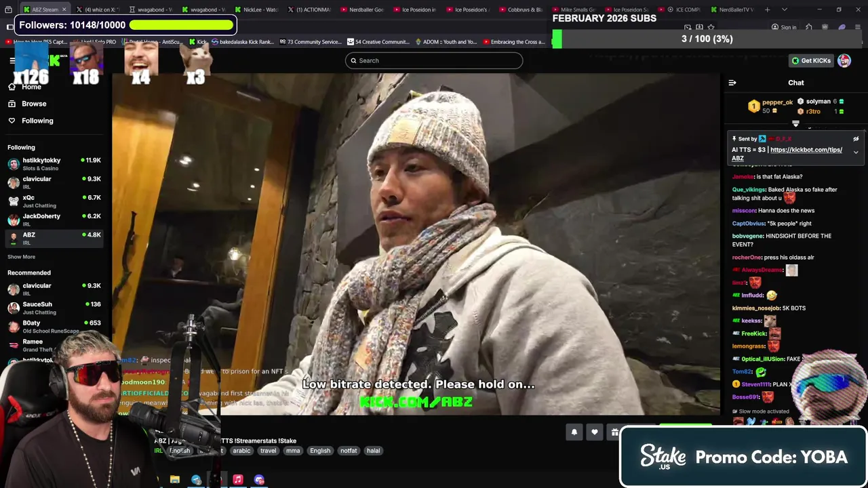Image resolution: width=868 pixels, height=488 pixels.
Task: Open the Telegram icon on the taskbar
Action: point(196,480)
